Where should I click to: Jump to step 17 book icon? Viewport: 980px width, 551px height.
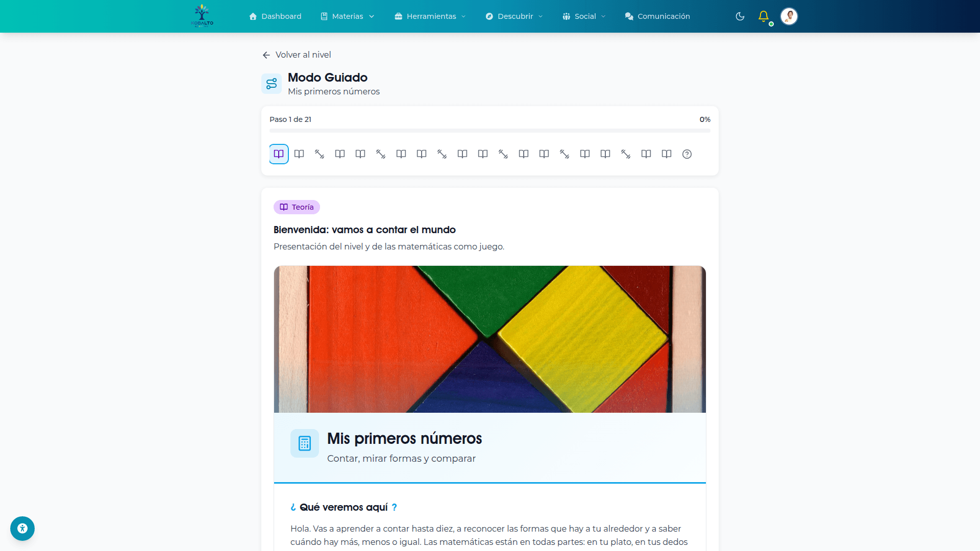click(605, 154)
